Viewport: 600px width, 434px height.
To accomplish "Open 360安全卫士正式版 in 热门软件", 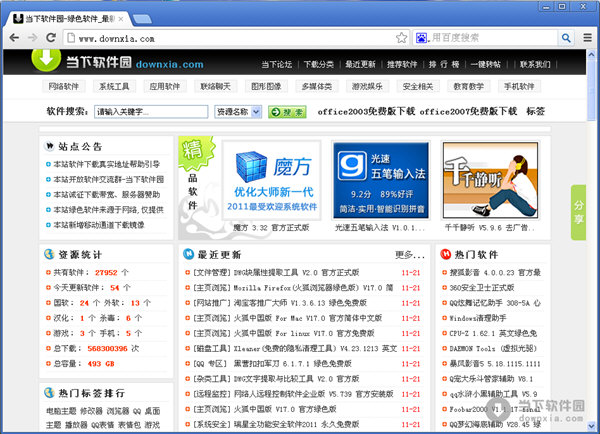I will (x=482, y=287).
